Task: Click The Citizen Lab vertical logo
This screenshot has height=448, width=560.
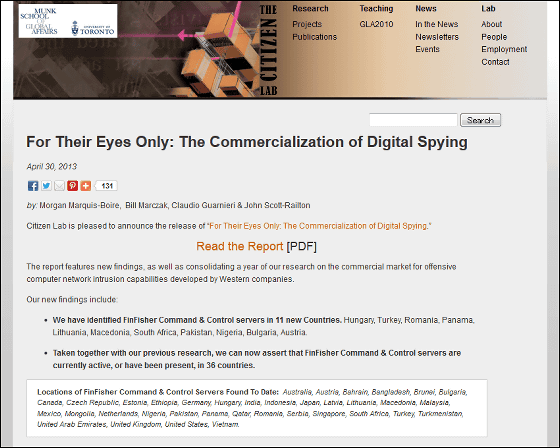Action: tap(268, 50)
